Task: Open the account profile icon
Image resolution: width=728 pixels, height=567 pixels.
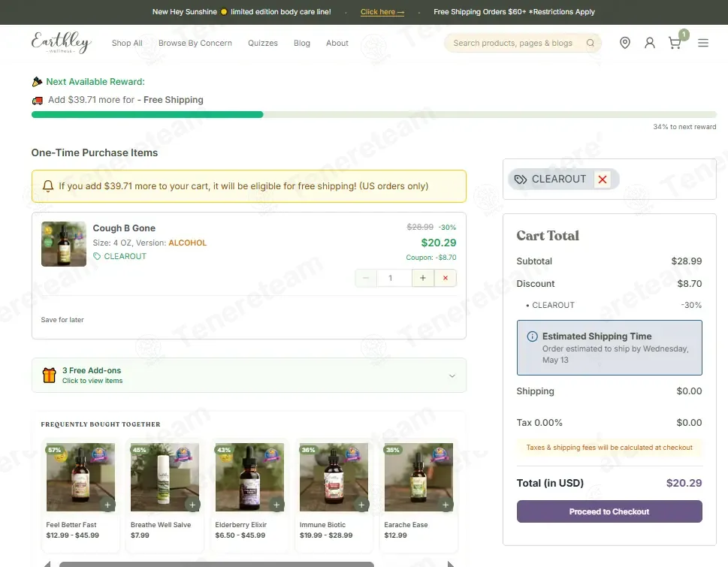Action: pyautogui.click(x=650, y=43)
